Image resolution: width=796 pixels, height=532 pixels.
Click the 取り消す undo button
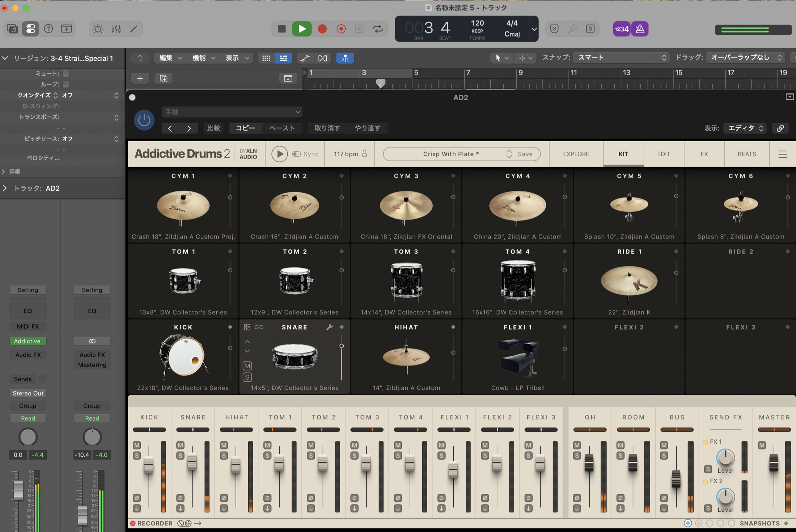point(327,128)
